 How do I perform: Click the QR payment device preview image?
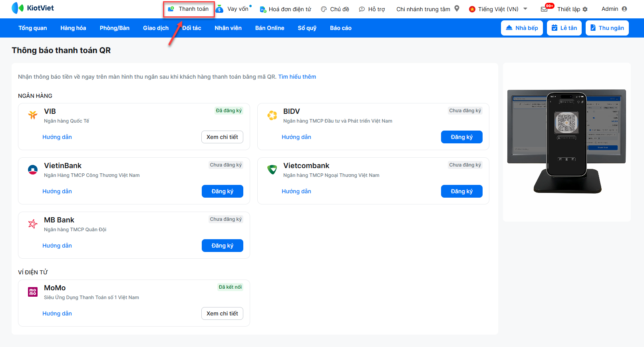click(566, 142)
